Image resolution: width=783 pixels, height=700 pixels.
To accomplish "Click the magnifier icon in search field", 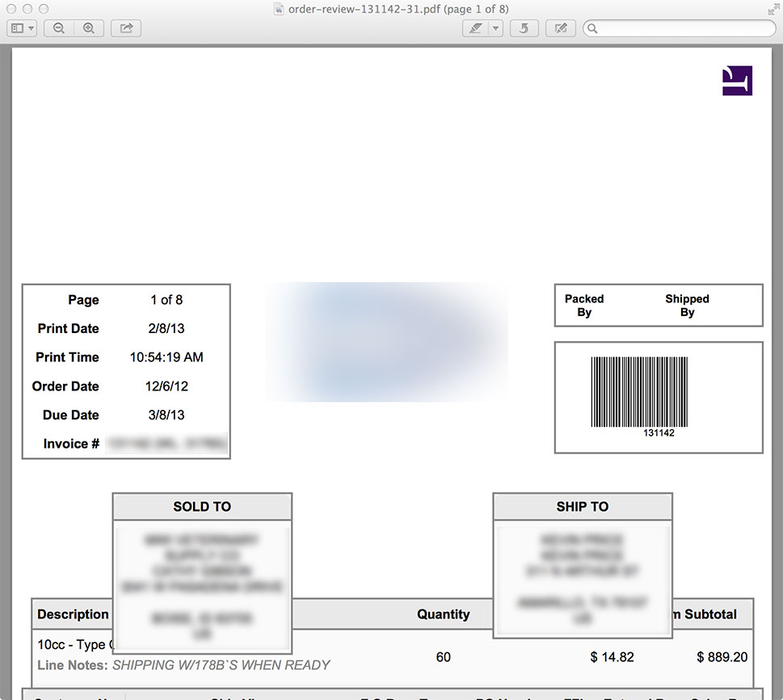I will click(593, 28).
